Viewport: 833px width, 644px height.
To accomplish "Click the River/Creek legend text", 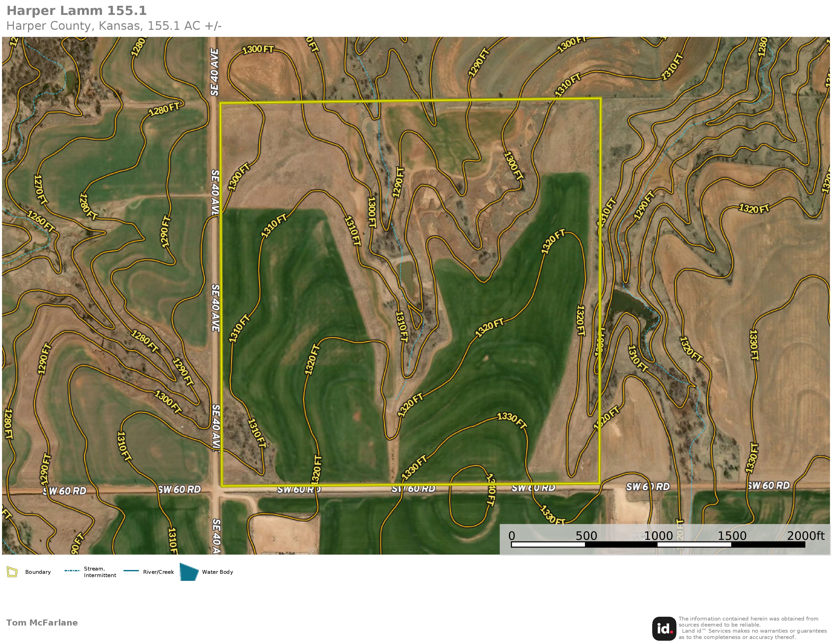I will 158,572.
